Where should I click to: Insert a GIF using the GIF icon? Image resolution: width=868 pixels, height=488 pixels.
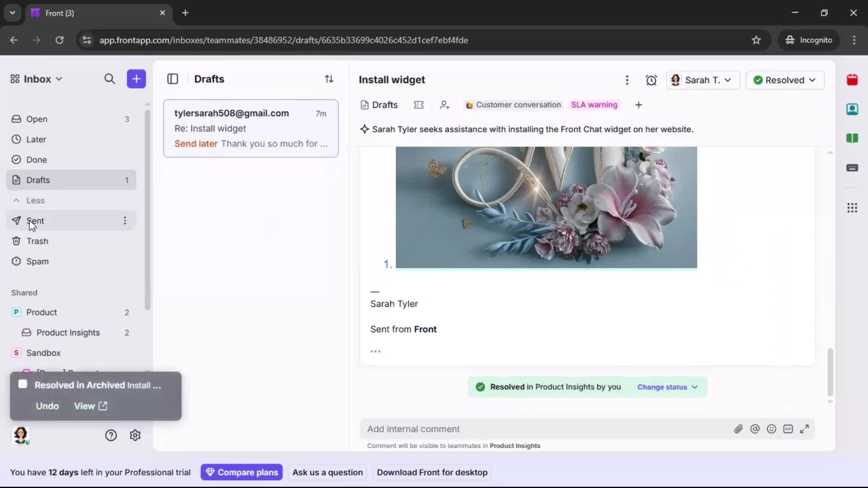[x=788, y=429]
